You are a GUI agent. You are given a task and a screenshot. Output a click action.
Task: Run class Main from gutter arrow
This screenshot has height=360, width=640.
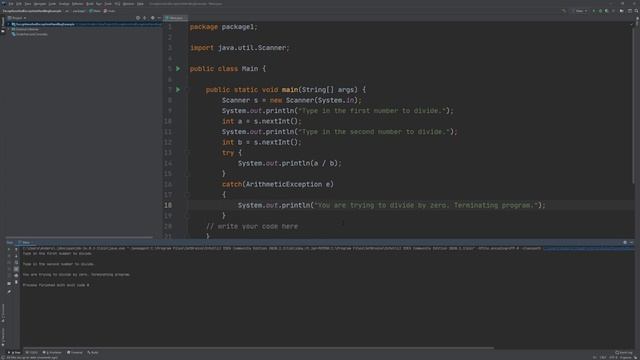(178, 69)
